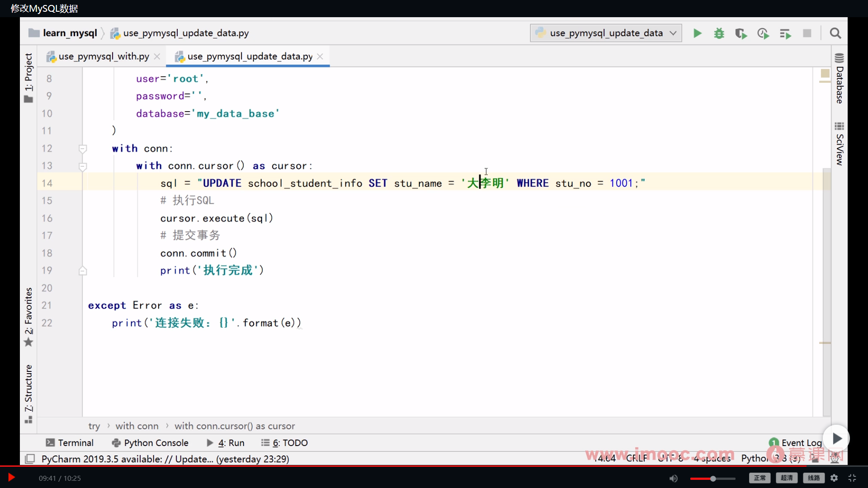Click the large circular play overlay button
Screen dimensions: 868x488
(836, 438)
